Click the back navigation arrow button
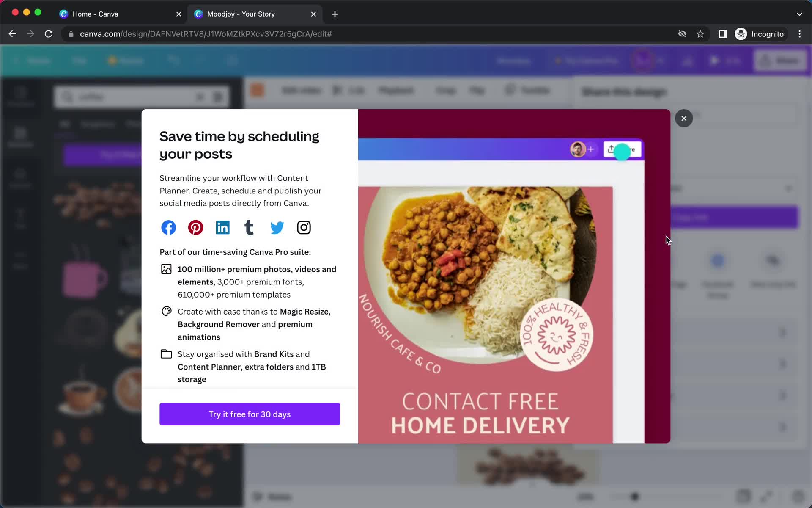812x508 pixels. coord(12,34)
